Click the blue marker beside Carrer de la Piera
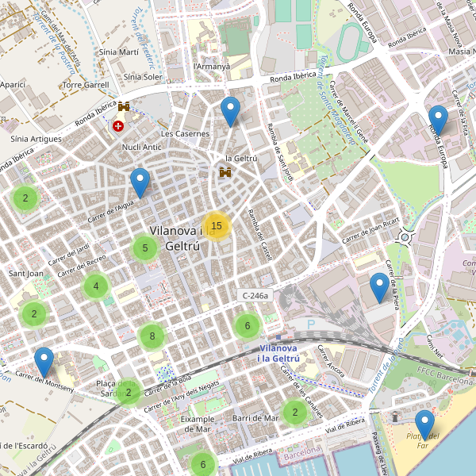 379,288
